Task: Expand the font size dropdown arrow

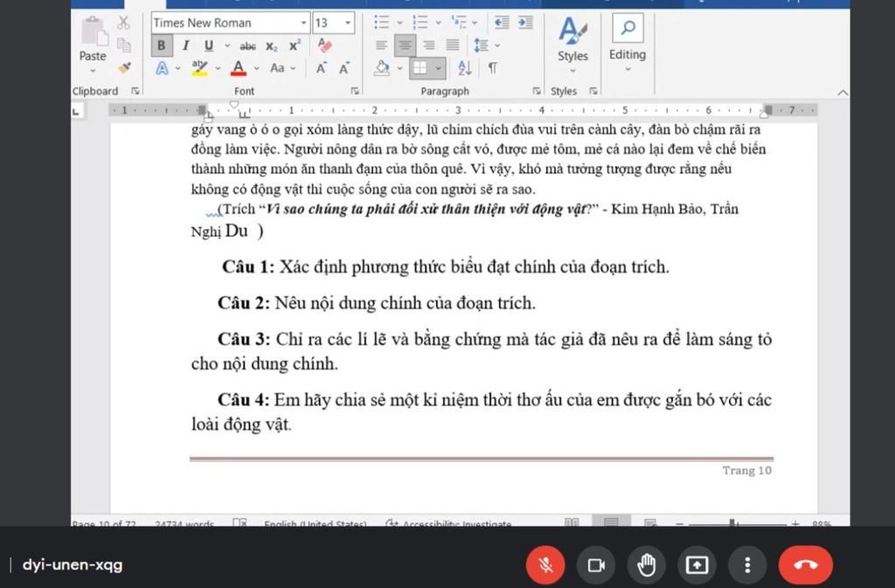Action: [348, 23]
